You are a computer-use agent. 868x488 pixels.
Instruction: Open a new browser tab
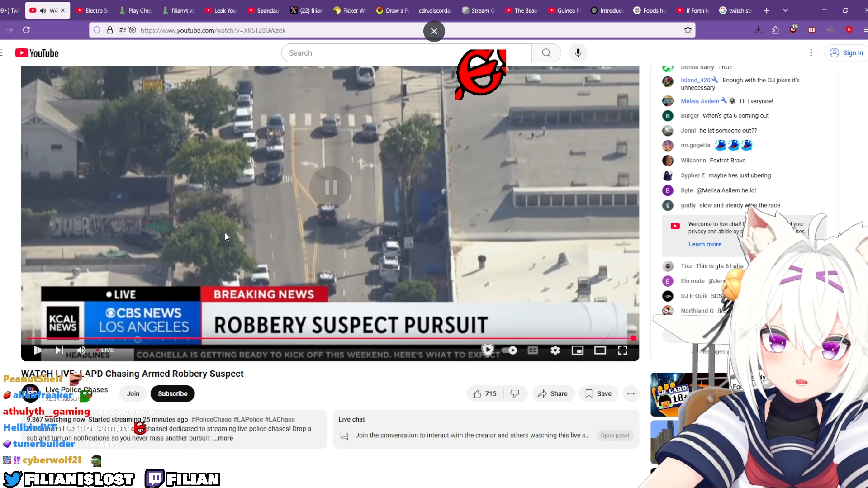(x=766, y=10)
